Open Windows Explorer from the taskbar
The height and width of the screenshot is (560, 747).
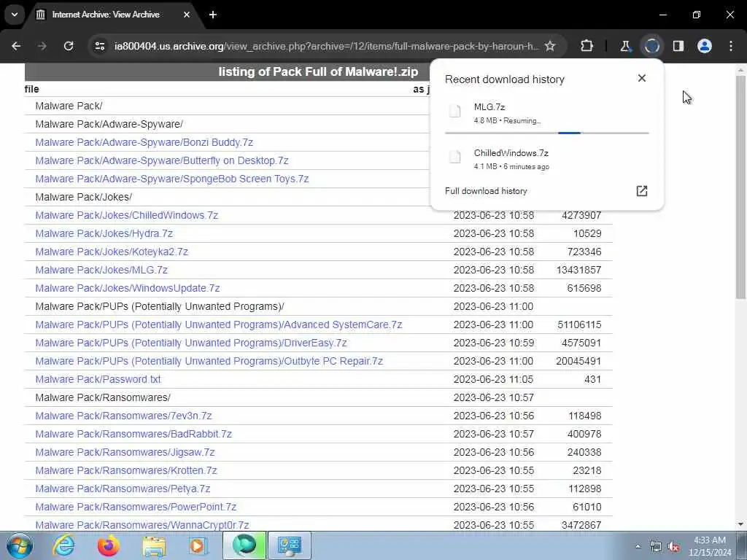(154, 545)
